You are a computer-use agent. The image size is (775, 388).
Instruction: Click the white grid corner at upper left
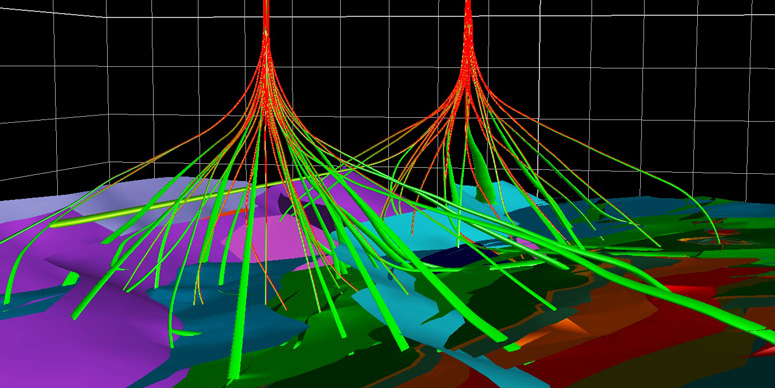pyautogui.click(x=104, y=17)
